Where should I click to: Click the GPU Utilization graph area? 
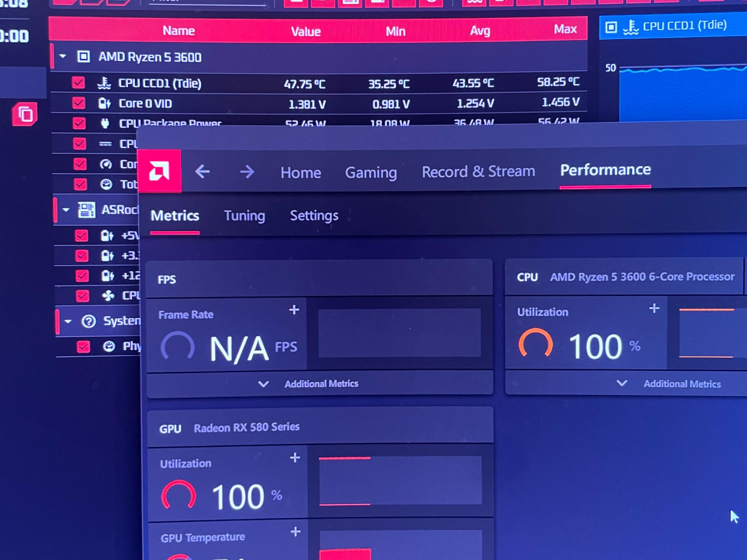coord(400,481)
